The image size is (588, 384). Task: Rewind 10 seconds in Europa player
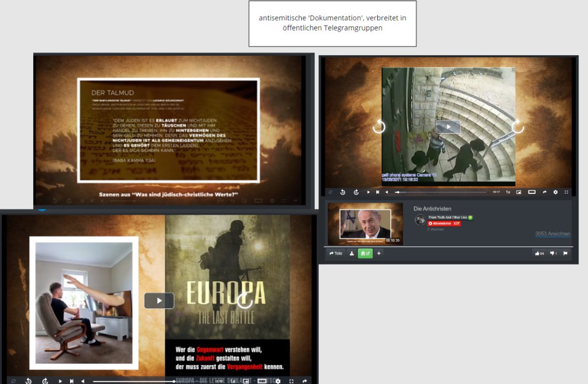coord(28,381)
